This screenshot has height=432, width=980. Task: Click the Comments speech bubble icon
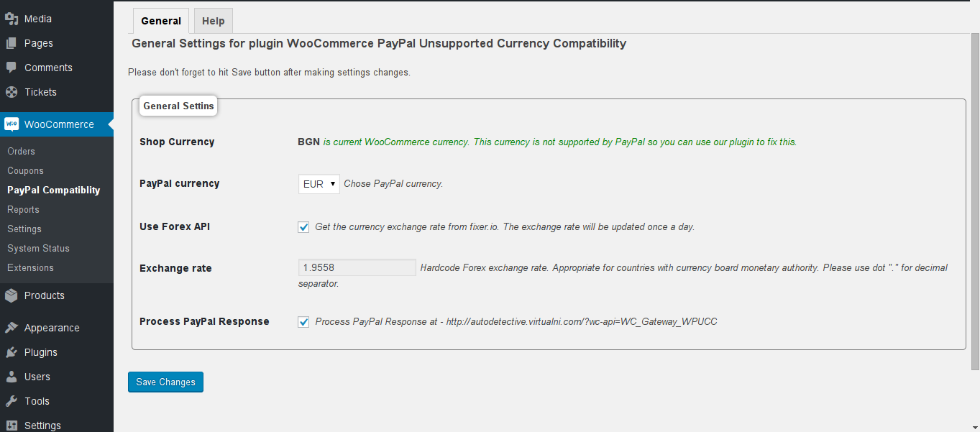tap(11, 68)
